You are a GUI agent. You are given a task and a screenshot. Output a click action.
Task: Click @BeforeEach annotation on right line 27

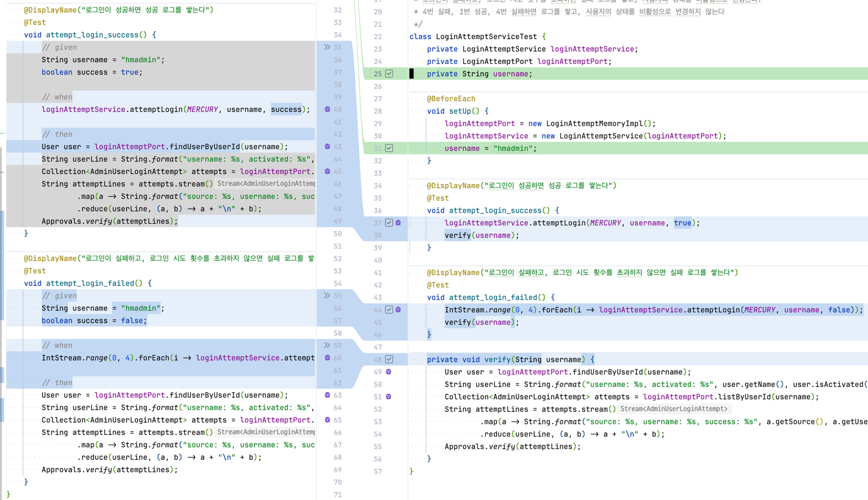coord(451,98)
